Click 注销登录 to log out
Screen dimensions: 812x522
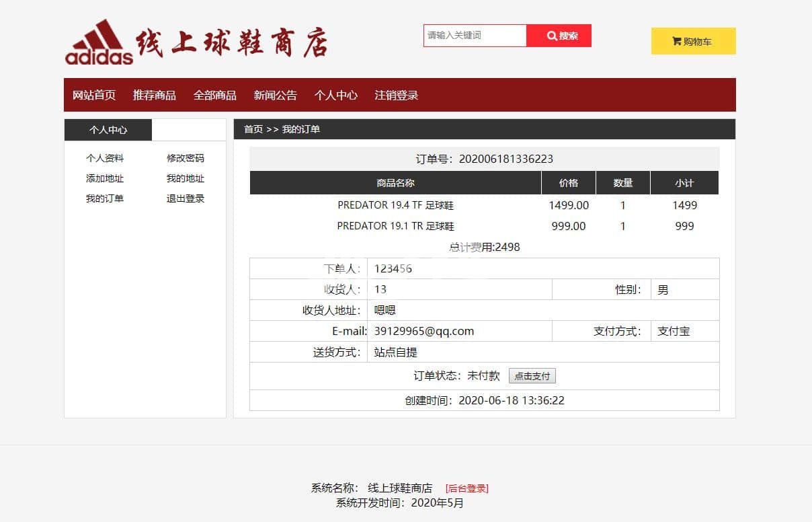(x=396, y=96)
